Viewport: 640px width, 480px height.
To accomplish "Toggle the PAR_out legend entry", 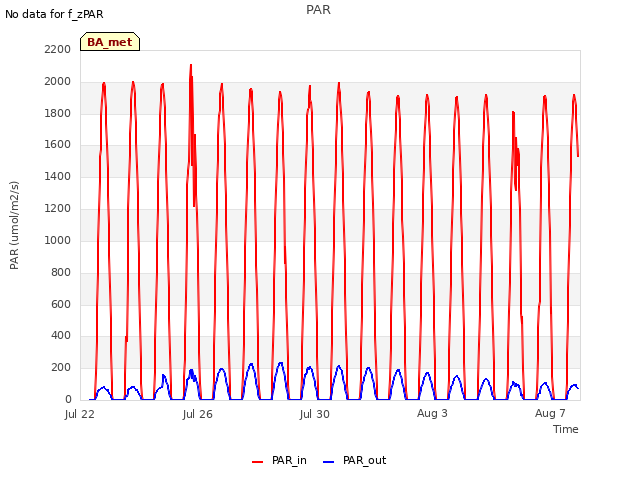I will click(354, 460).
